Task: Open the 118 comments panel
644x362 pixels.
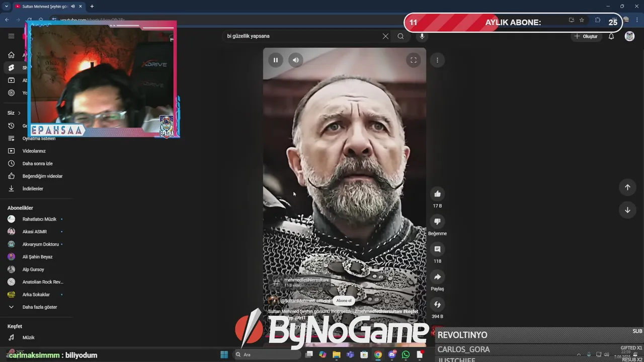Action: pos(437,249)
